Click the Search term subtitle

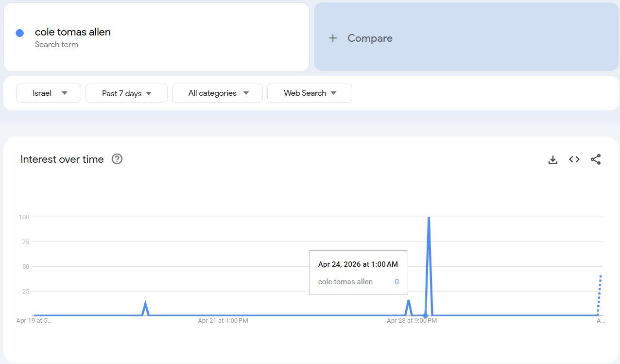click(56, 45)
